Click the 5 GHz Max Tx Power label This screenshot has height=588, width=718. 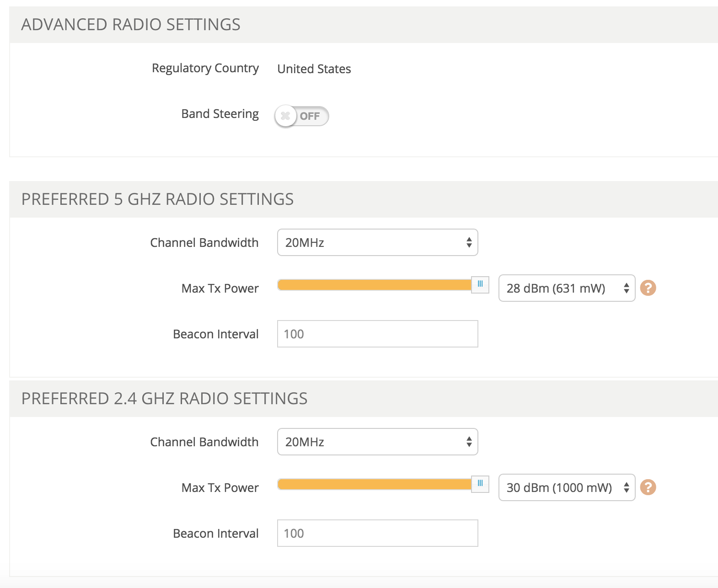tap(220, 289)
